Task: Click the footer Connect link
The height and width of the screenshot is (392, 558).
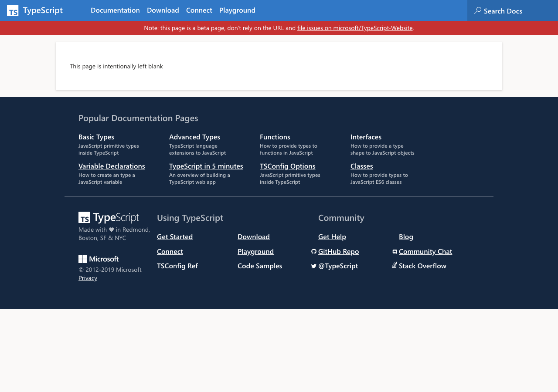Action: [x=170, y=251]
